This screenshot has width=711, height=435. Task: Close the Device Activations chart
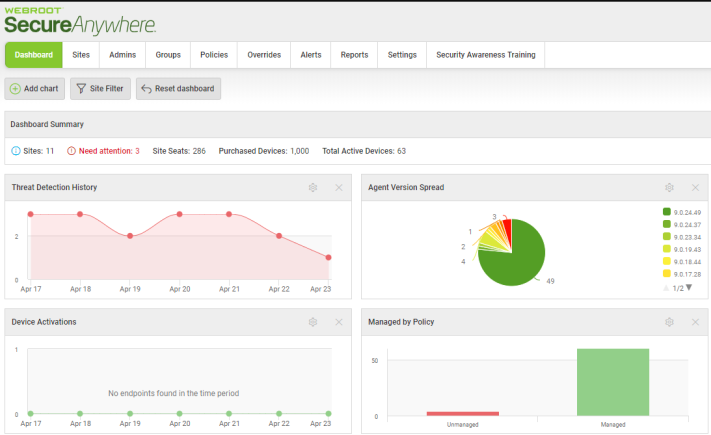[x=339, y=322]
